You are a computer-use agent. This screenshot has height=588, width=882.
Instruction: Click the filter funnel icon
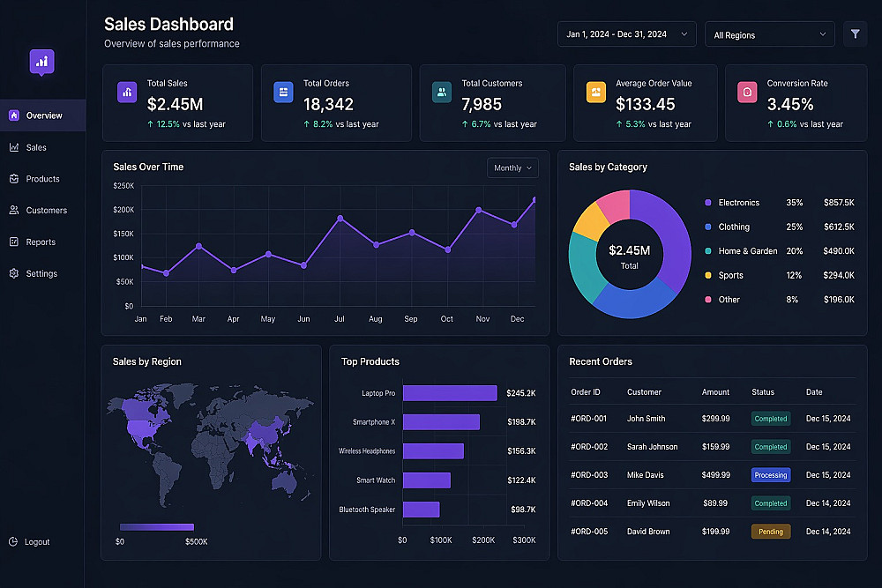[855, 34]
